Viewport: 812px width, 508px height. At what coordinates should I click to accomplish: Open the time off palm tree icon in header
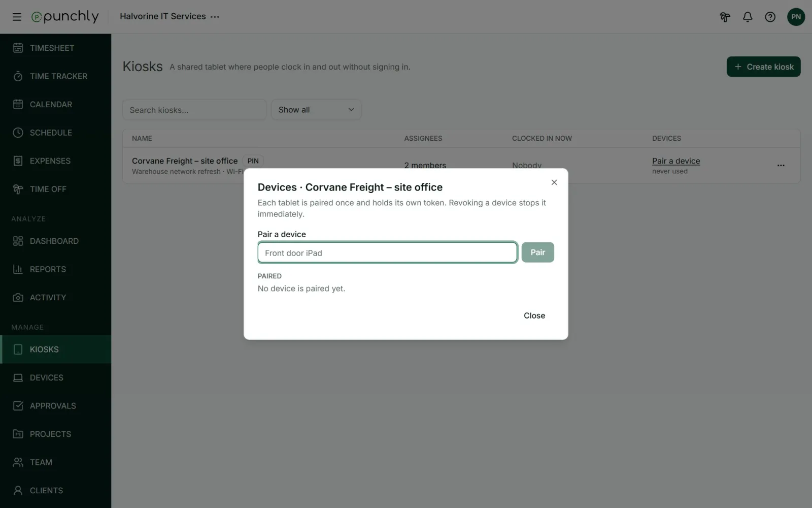(x=725, y=17)
